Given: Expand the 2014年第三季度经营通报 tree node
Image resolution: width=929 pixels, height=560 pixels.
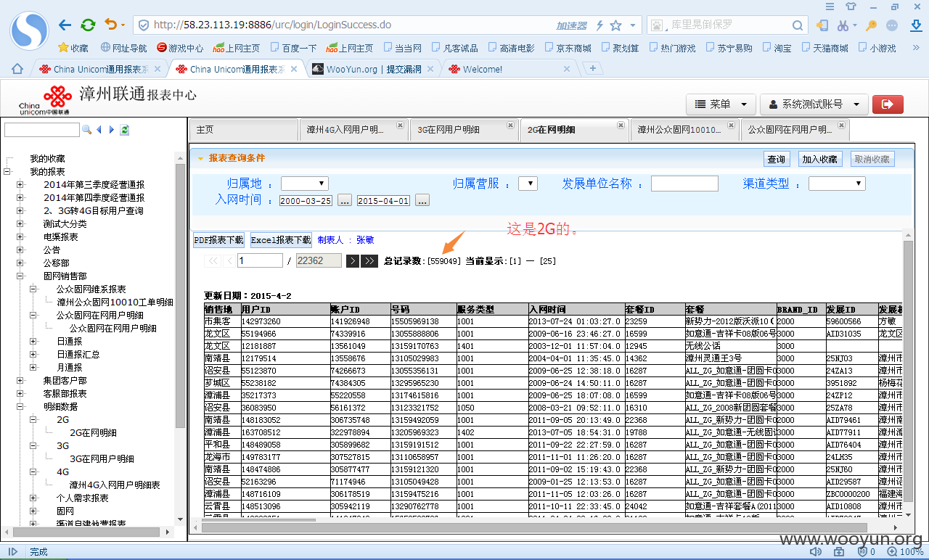Looking at the screenshot, I should [20, 184].
